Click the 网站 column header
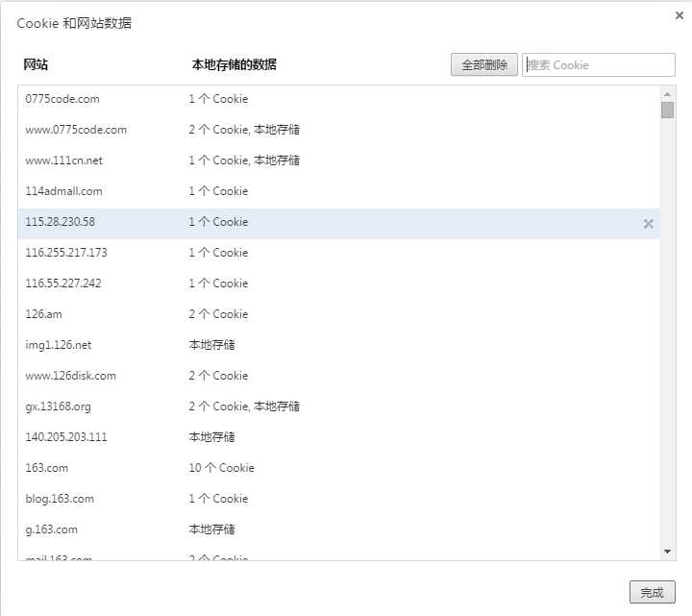Screen dimensions: 692x616 pos(36,64)
